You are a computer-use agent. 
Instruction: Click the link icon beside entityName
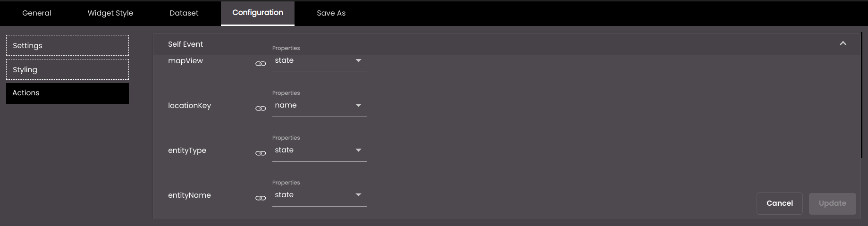tap(261, 198)
